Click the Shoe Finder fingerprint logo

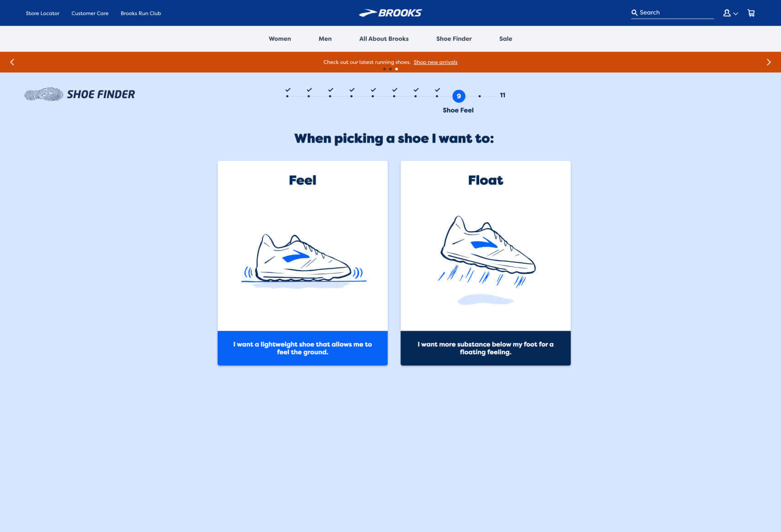coord(80,94)
